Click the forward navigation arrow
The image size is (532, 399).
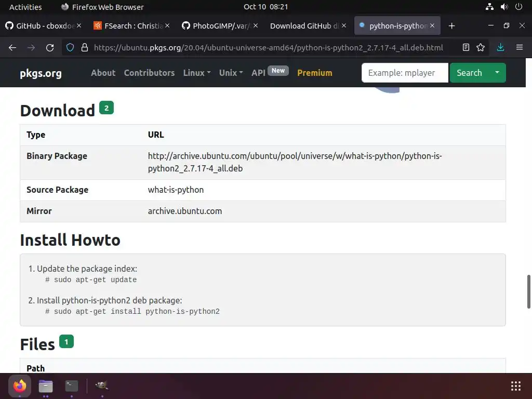tap(31, 47)
